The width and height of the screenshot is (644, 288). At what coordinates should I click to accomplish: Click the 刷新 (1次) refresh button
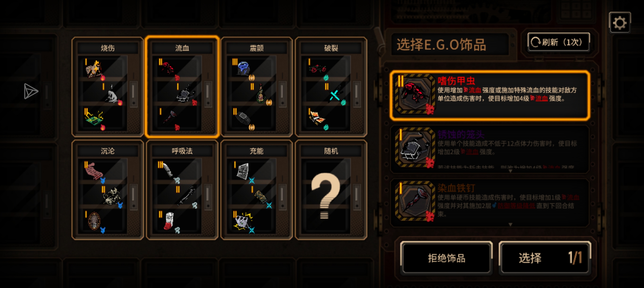click(559, 42)
